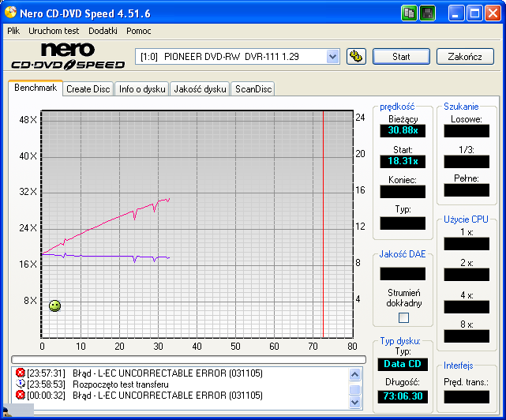506x420 pixels.
Task: Switch to the Create Disc tab
Action: click(88, 89)
